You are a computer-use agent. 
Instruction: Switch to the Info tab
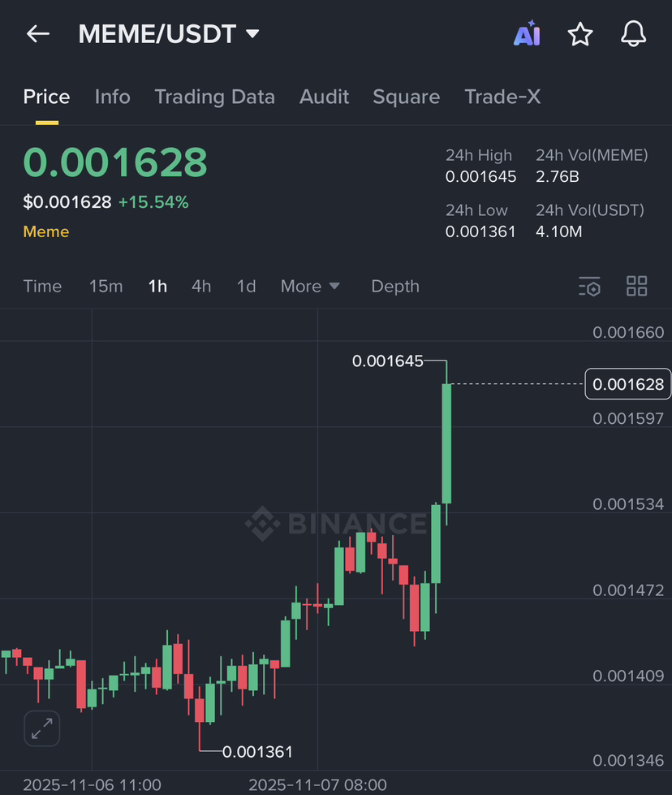[x=112, y=97]
